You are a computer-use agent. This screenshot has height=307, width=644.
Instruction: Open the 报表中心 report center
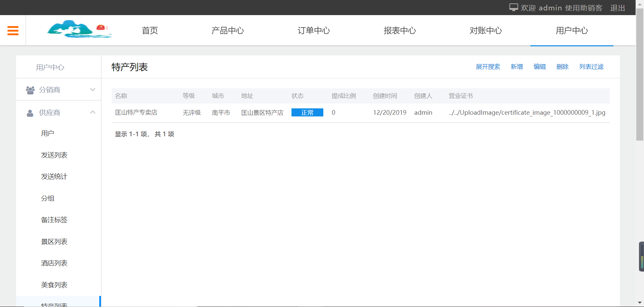tap(400, 31)
